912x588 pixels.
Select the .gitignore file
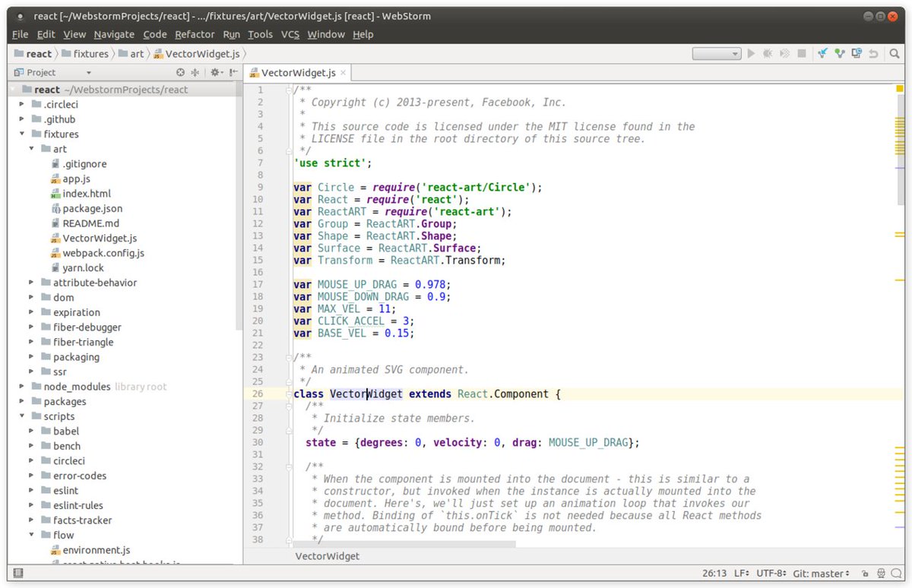pyautogui.click(x=78, y=164)
